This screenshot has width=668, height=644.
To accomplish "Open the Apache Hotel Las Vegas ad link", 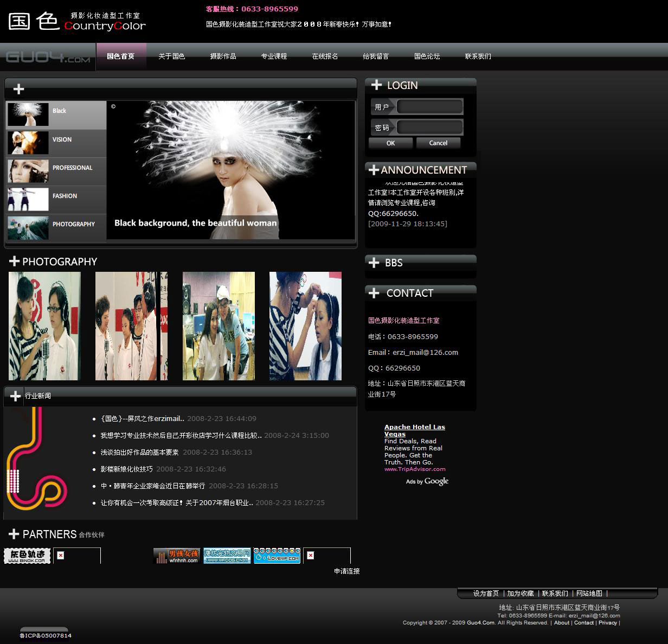I will pyautogui.click(x=414, y=430).
